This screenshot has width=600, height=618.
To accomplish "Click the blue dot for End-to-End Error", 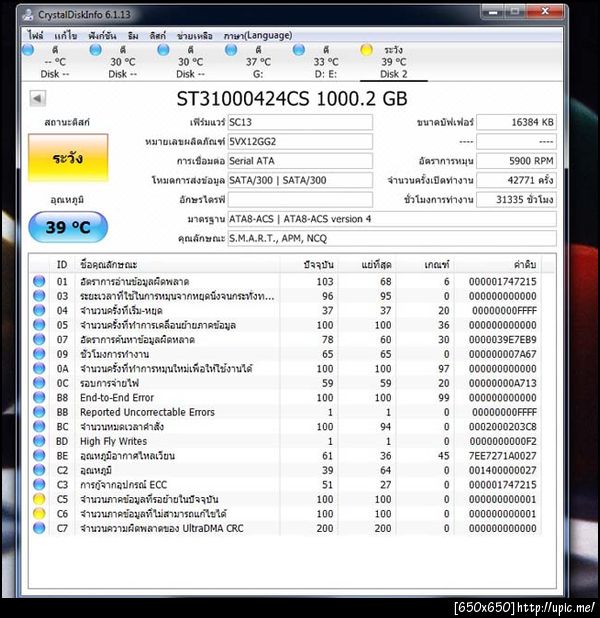I will pyautogui.click(x=39, y=397).
